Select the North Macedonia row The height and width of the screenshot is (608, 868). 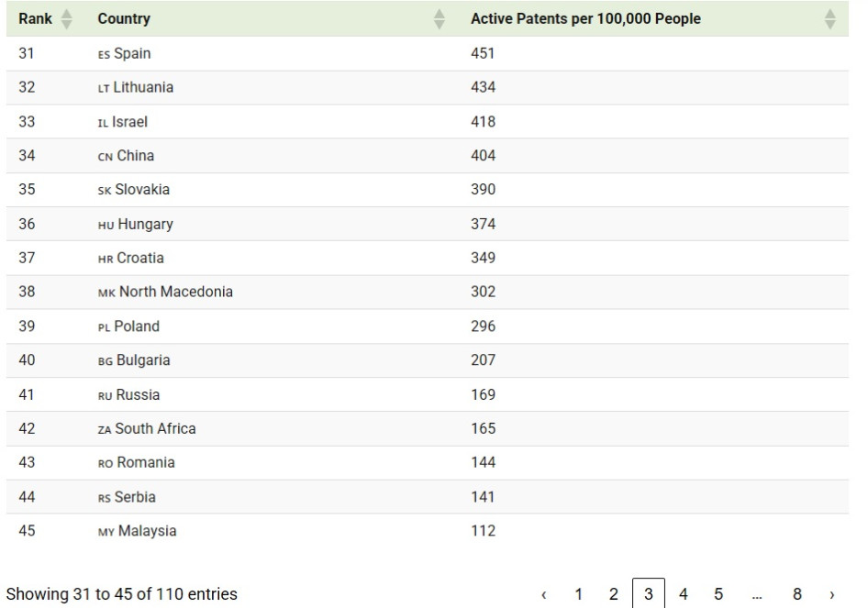(175, 292)
